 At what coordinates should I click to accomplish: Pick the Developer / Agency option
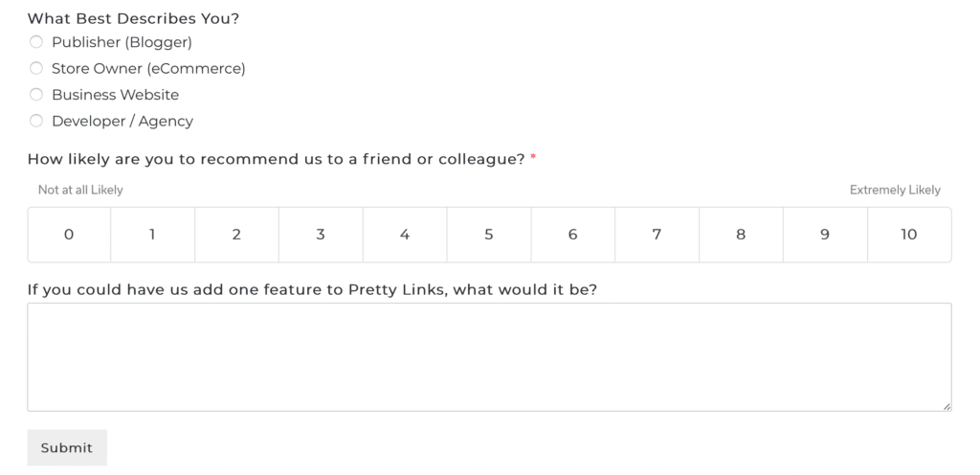click(36, 121)
